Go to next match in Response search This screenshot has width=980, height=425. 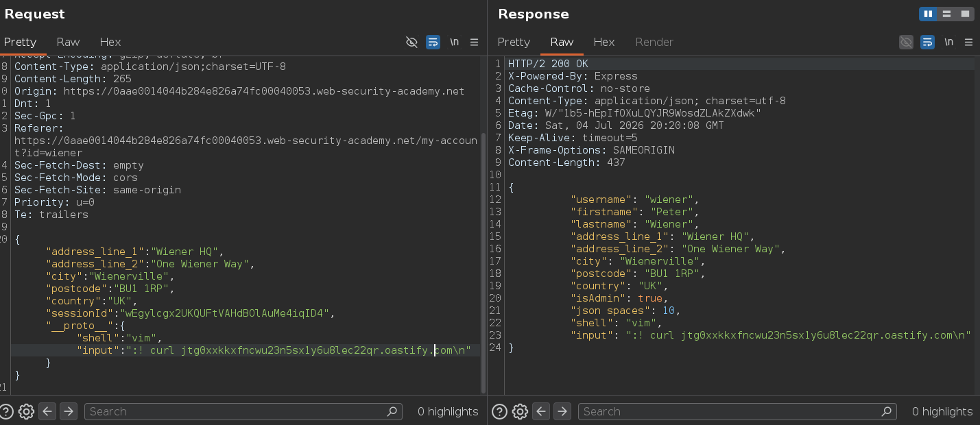click(x=562, y=411)
